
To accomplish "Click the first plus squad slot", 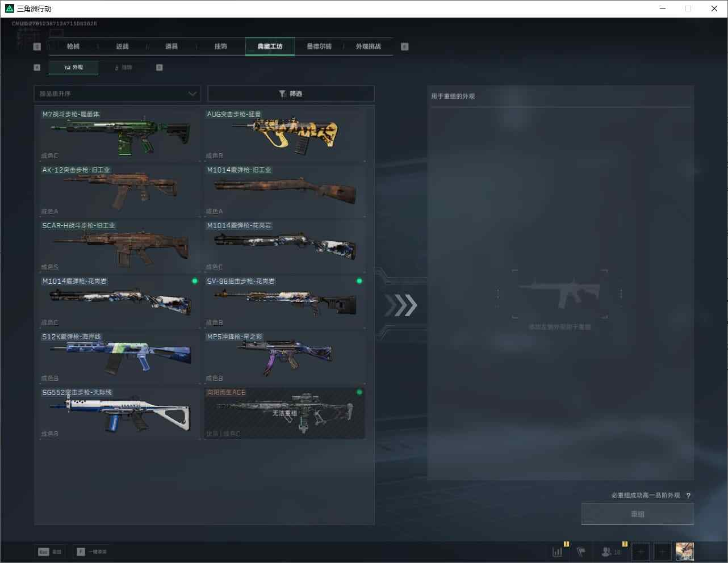I will (641, 552).
